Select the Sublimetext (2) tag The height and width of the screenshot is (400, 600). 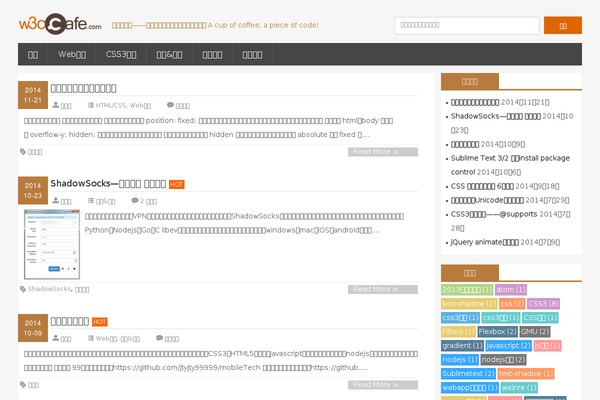[x=468, y=374]
